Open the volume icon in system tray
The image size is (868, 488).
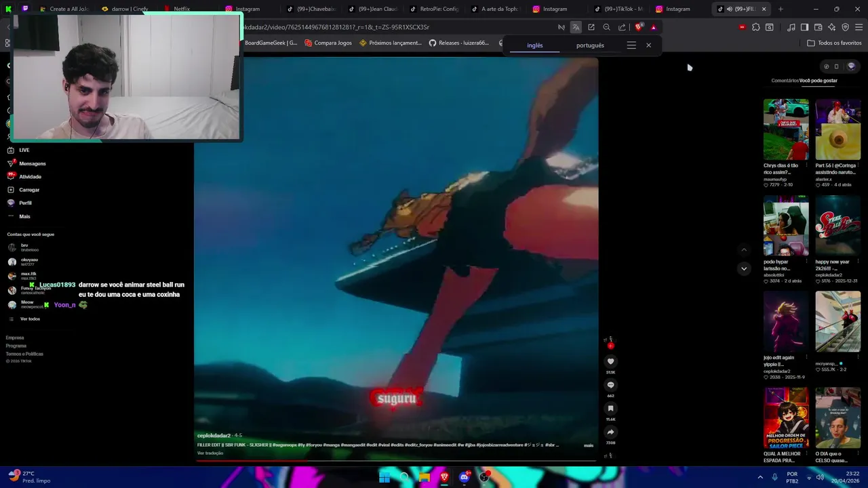pyautogui.click(x=820, y=477)
